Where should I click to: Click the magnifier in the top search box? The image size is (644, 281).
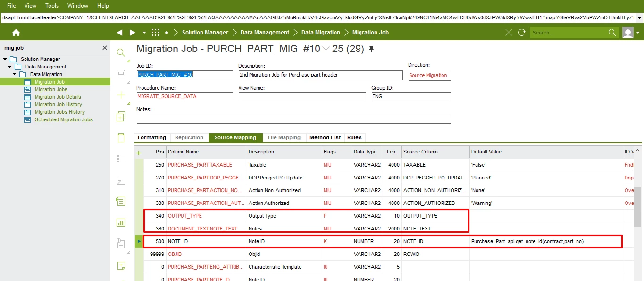[612, 33]
